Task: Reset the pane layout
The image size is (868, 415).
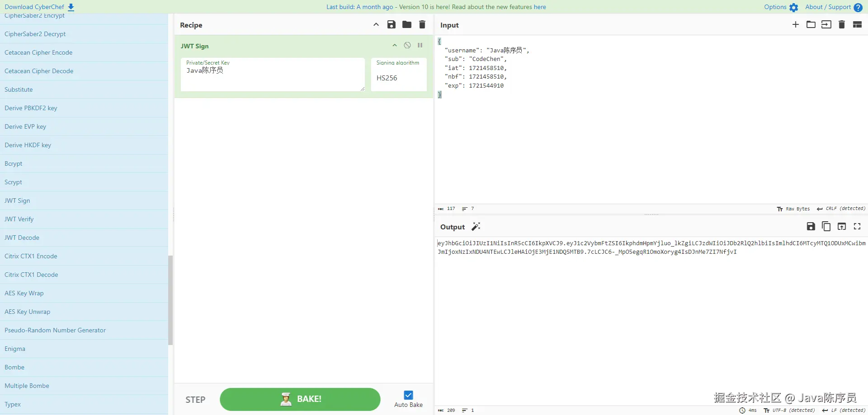Action: pos(857,25)
